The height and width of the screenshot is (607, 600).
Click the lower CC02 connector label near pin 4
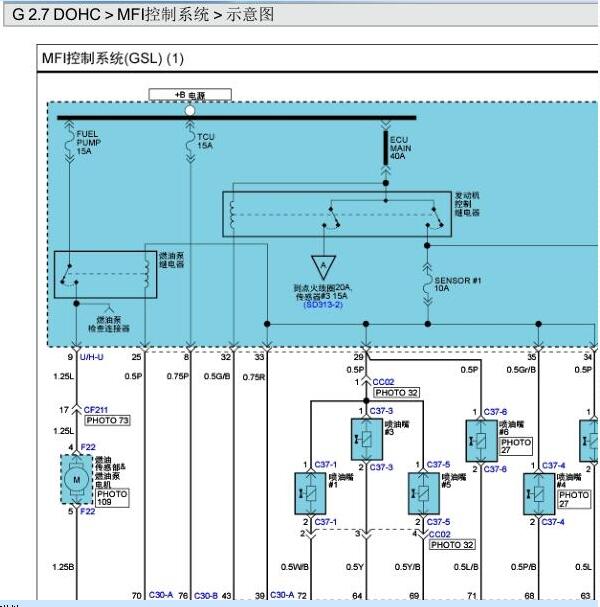(x=440, y=534)
